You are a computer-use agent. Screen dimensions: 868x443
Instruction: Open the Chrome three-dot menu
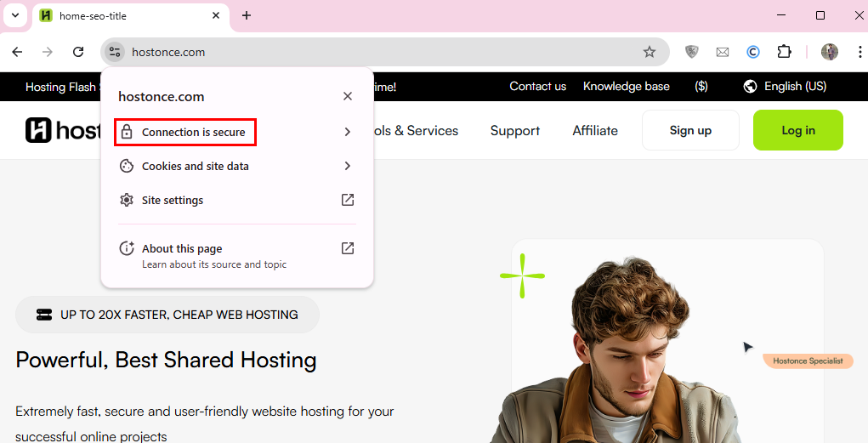click(859, 52)
